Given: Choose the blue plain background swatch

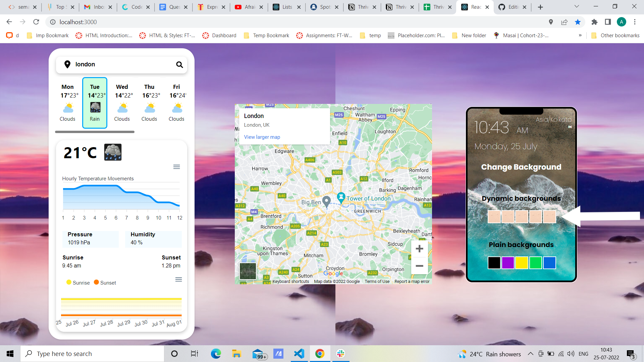Looking at the screenshot, I should [549, 263].
